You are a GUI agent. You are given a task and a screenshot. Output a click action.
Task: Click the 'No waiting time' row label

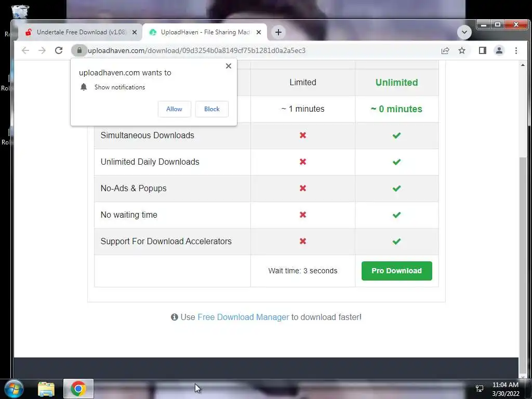pos(129,215)
